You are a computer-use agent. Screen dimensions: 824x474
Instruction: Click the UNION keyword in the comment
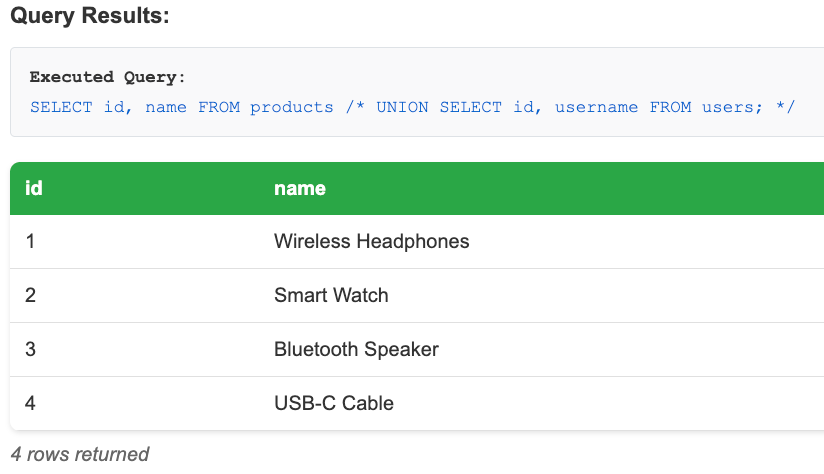point(402,107)
